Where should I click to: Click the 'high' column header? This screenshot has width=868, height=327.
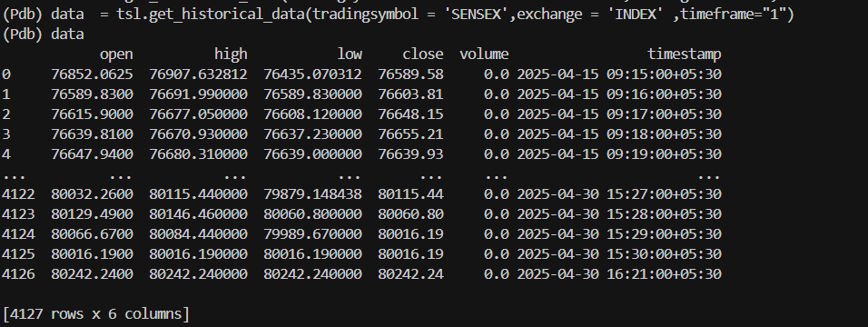point(231,54)
